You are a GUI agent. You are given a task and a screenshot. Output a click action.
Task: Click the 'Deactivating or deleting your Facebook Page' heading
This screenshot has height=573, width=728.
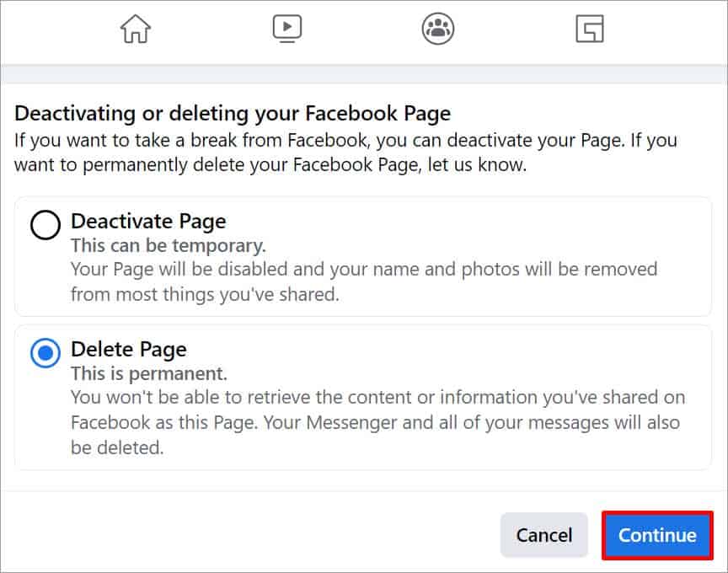point(233,114)
